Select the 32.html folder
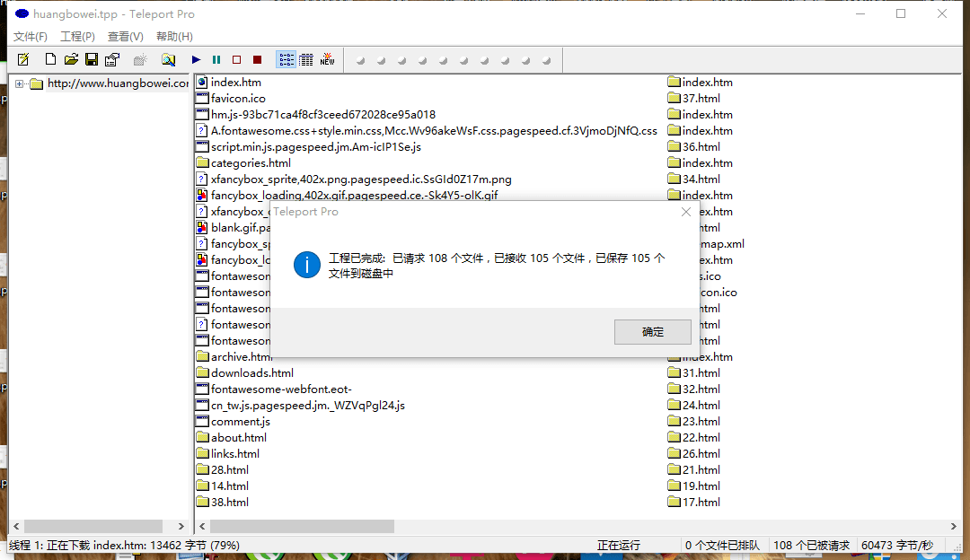This screenshot has width=970, height=560. 701,389
